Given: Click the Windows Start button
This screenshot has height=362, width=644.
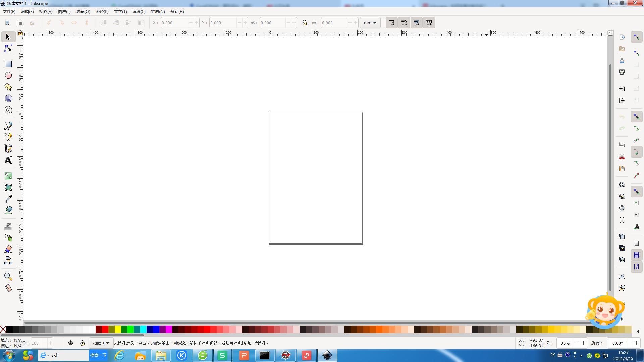Looking at the screenshot, I should 9,355.
